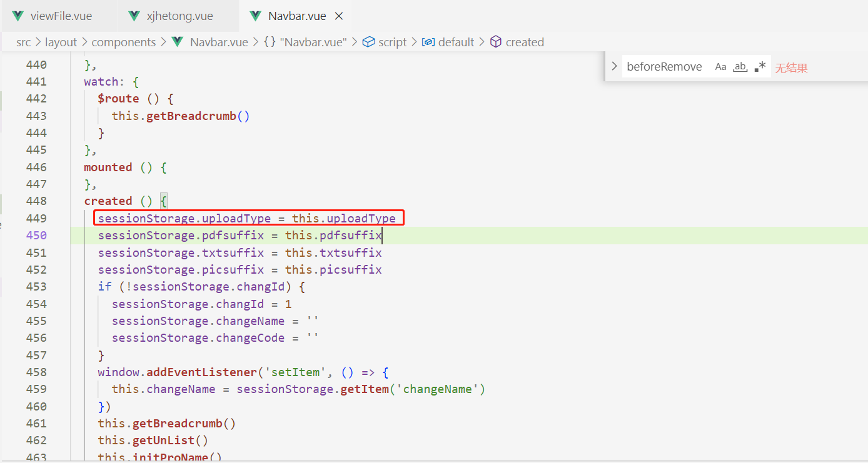Toggle Match Case in find widget
868x463 pixels.
coord(721,67)
